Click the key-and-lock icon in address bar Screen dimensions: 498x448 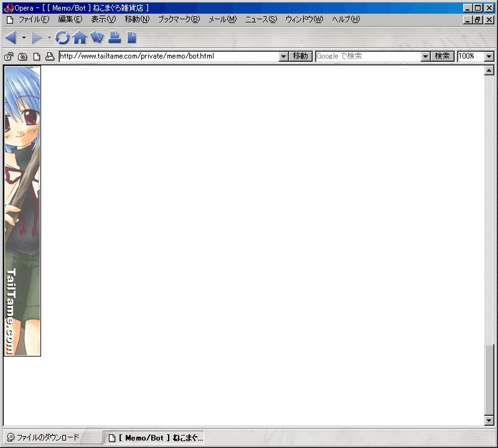click(x=9, y=57)
